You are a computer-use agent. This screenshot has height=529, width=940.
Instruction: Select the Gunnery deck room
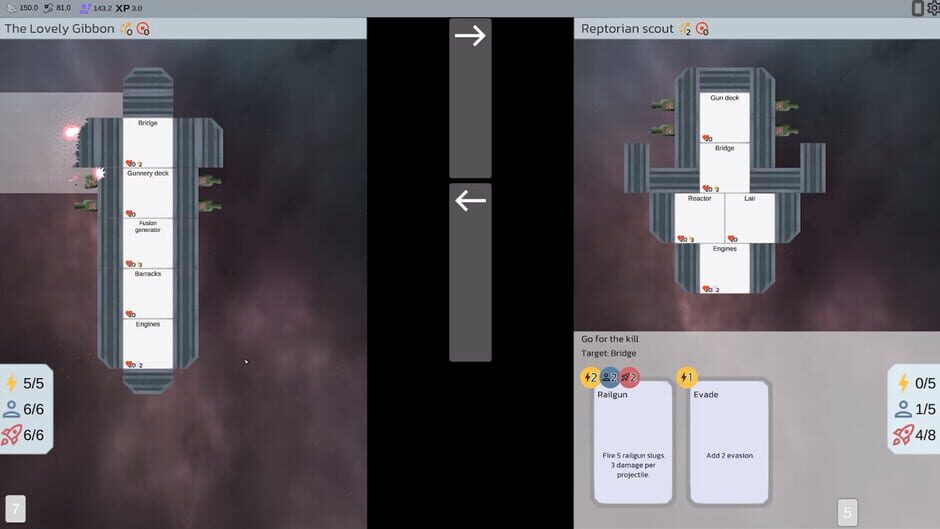148,193
